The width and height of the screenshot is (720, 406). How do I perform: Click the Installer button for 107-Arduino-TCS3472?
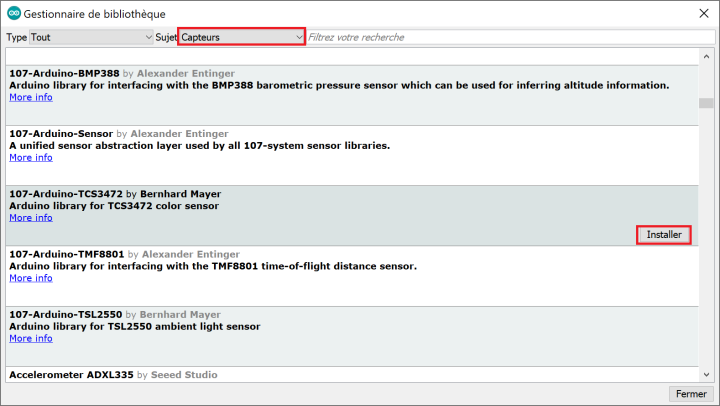664,235
